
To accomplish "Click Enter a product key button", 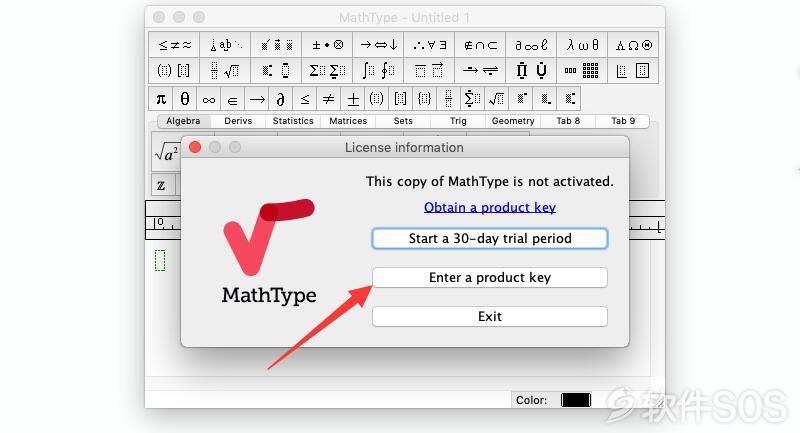I will click(490, 277).
